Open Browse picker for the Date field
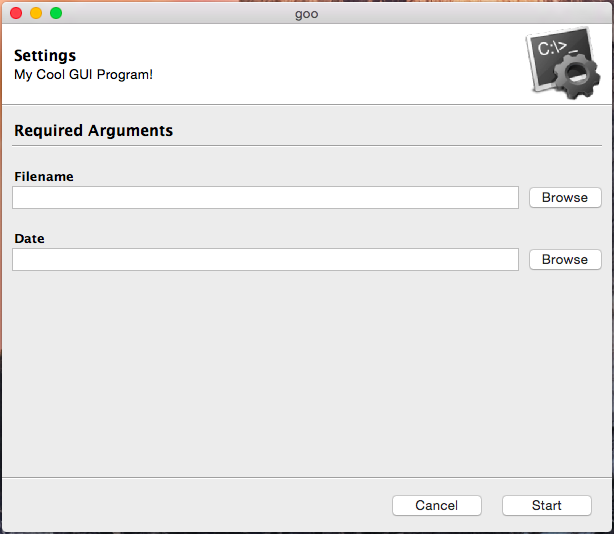Image resolution: width=614 pixels, height=534 pixels. (564, 259)
